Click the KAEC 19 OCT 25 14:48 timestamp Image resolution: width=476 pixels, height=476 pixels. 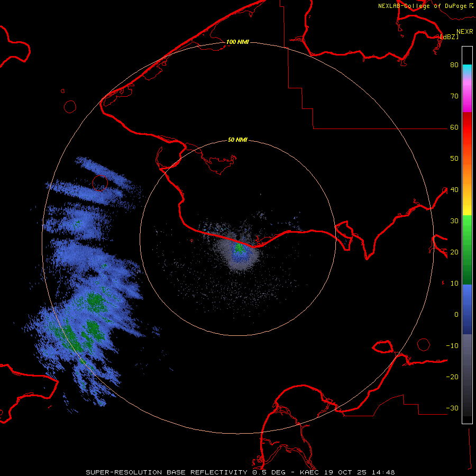pyautogui.click(x=347, y=472)
